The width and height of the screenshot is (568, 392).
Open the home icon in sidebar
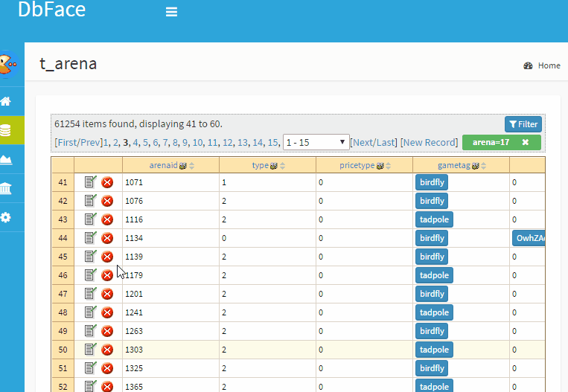pyautogui.click(x=5, y=101)
